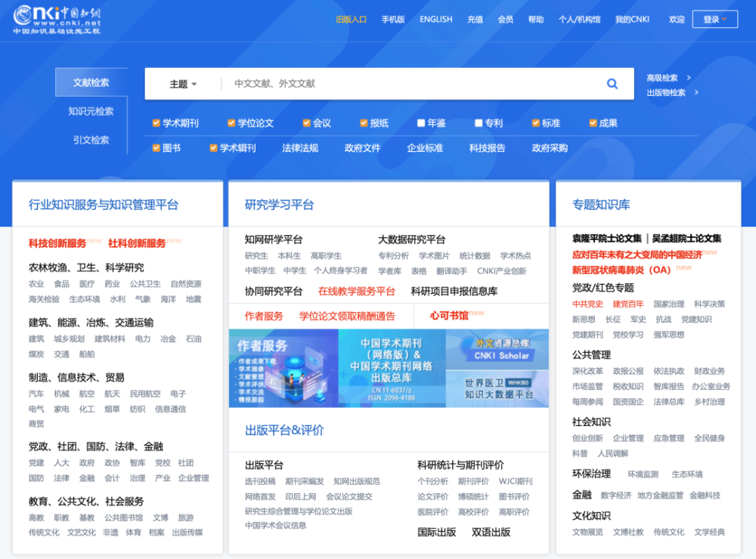Open 科技创新服务 link
This screenshot has width=756, height=559.
[57, 243]
